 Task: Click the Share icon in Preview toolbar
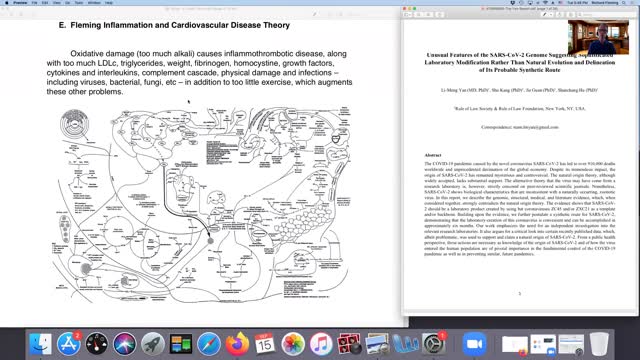click(440, 15)
